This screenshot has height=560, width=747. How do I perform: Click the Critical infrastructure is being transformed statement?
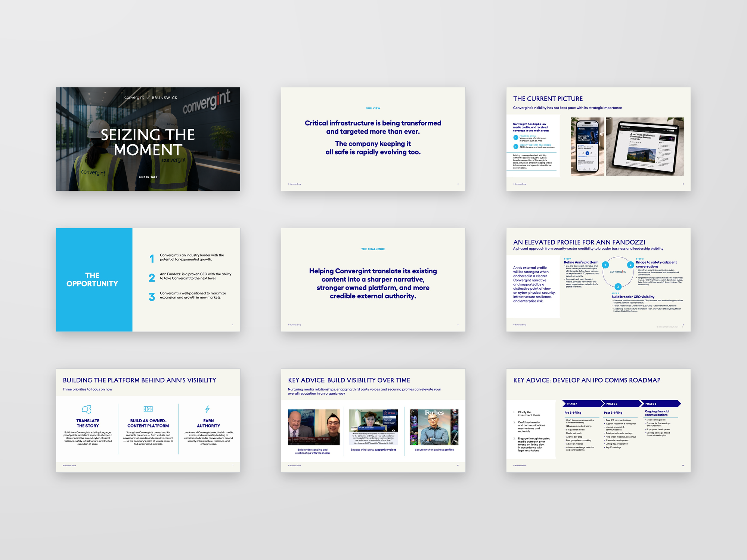point(373,127)
